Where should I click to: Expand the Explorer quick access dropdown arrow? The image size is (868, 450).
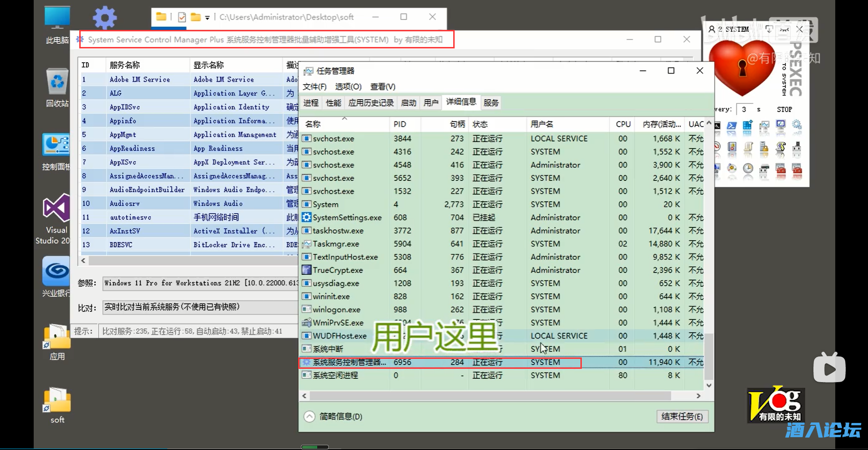click(207, 18)
